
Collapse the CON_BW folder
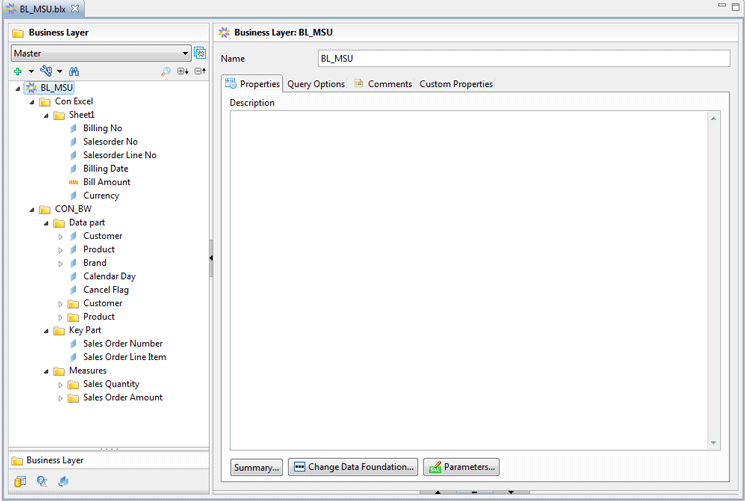point(32,210)
